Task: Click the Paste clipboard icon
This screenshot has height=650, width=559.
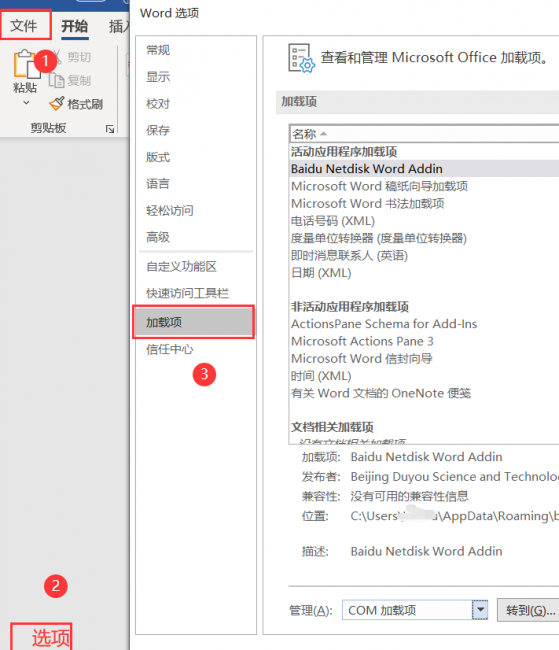Action: click(x=26, y=64)
